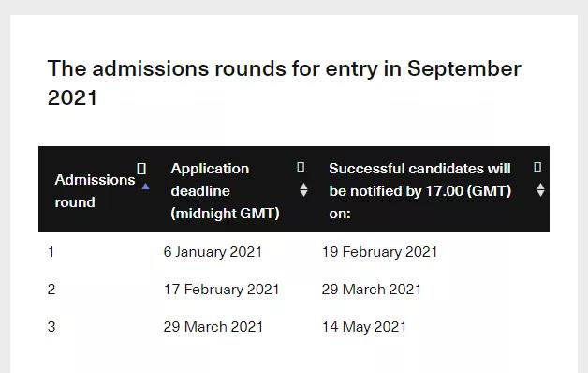The image size is (588, 373).
Task: Click the 14 May 2021 notification cell
Action: click(364, 327)
